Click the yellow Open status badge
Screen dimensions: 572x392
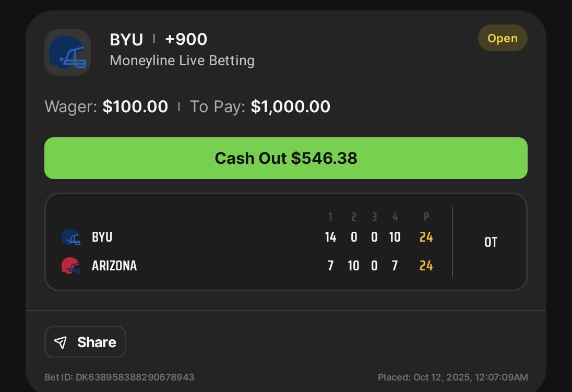(x=502, y=39)
